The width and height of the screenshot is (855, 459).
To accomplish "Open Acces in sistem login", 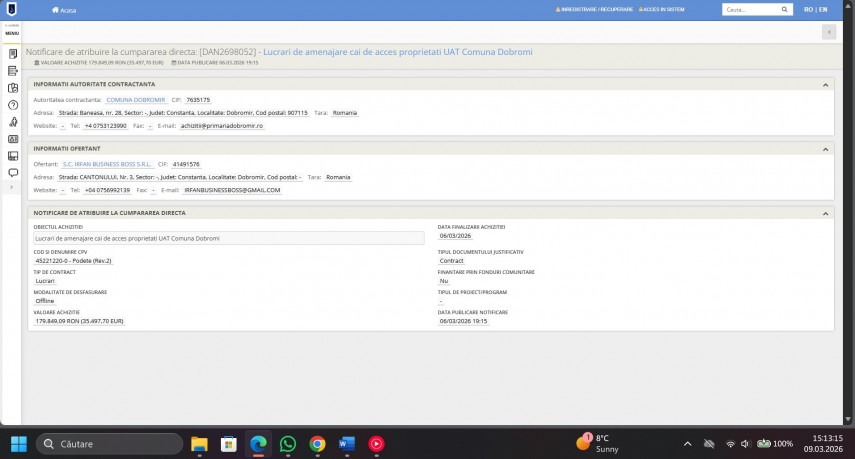I will (664, 9).
